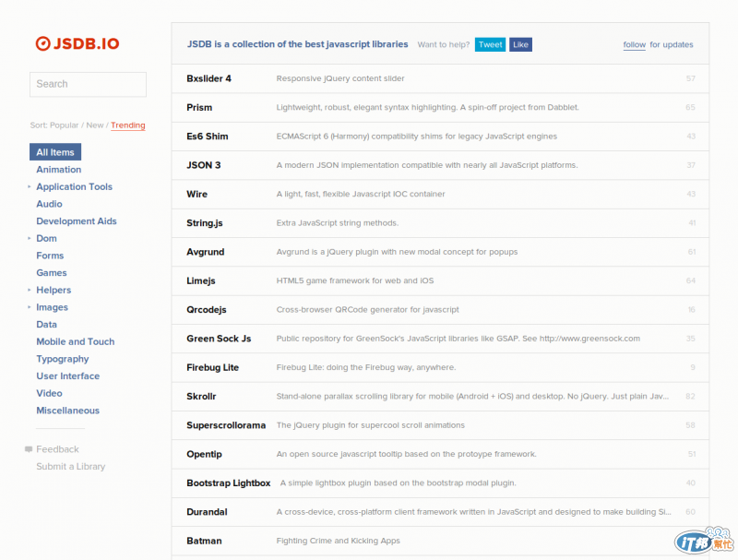Open the Images category
This screenshot has height=560, width=738.
(53, 307)
